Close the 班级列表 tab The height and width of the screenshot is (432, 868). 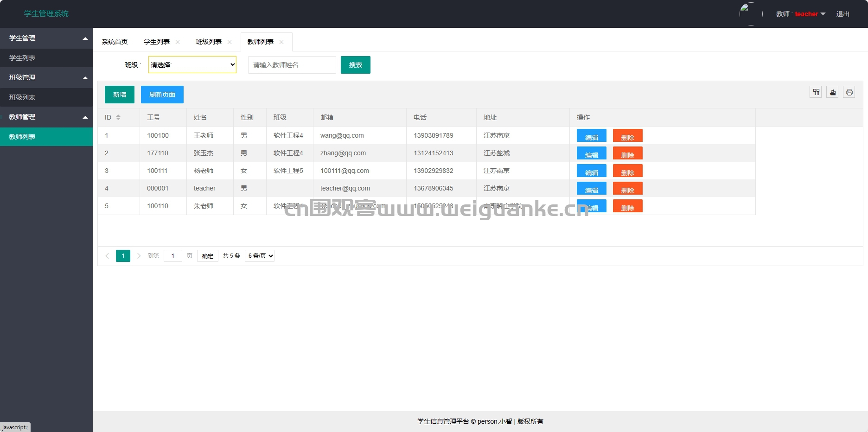[230, 42]
